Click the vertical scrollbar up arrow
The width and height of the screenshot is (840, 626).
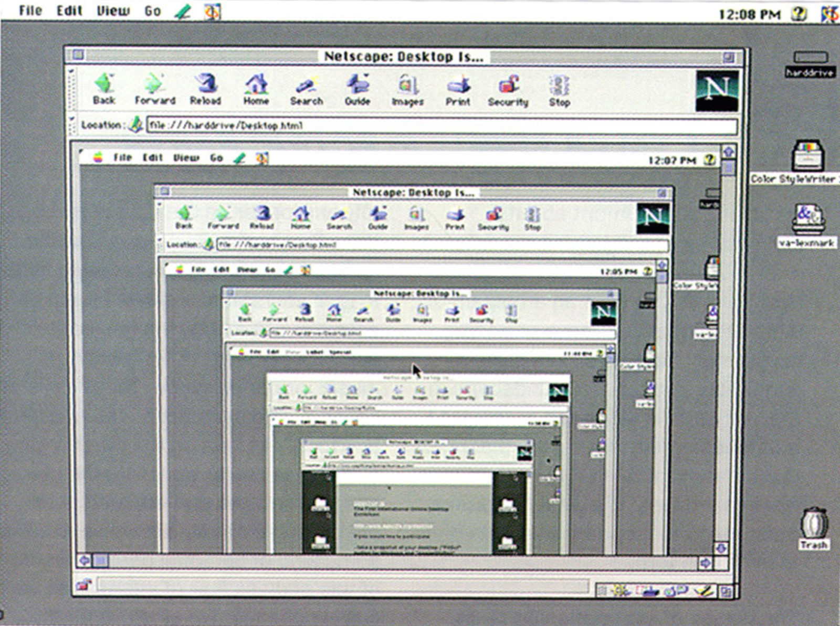tap(728, 152)
